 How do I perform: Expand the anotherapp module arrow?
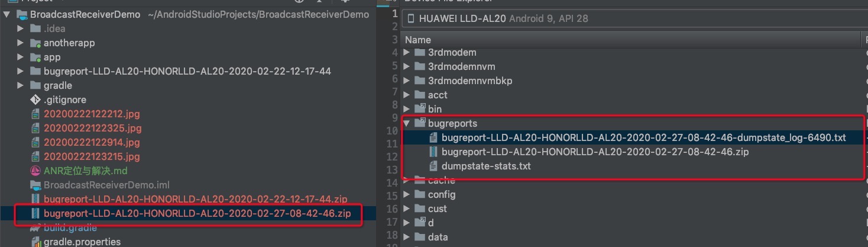click(21, 43)
